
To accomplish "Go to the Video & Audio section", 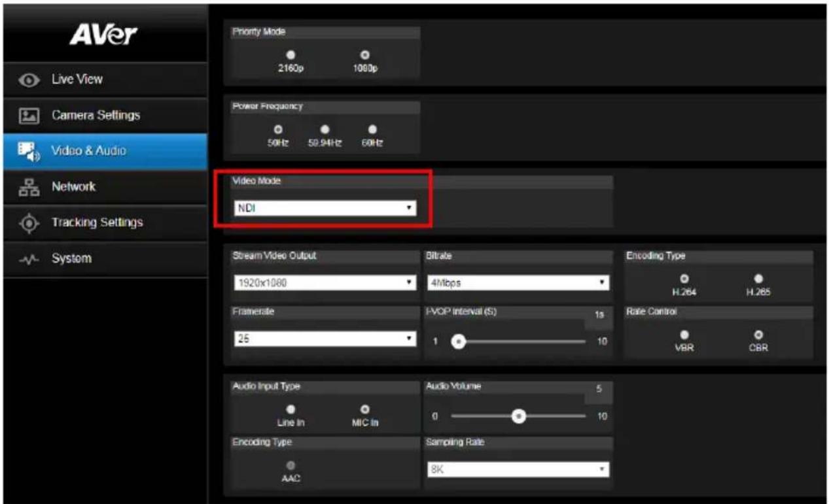I will click(105, 152).
